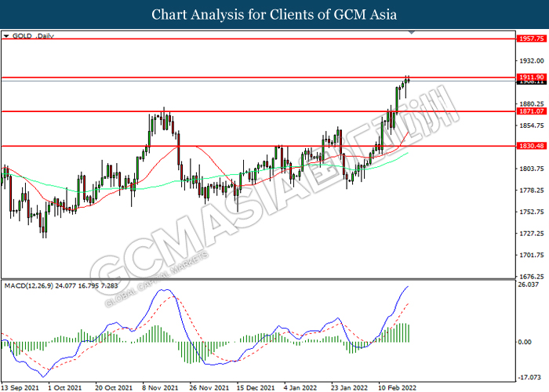549x392 pixels.
Task: Click the 15 Dec 2021 date label
Action: click(256, 388)
